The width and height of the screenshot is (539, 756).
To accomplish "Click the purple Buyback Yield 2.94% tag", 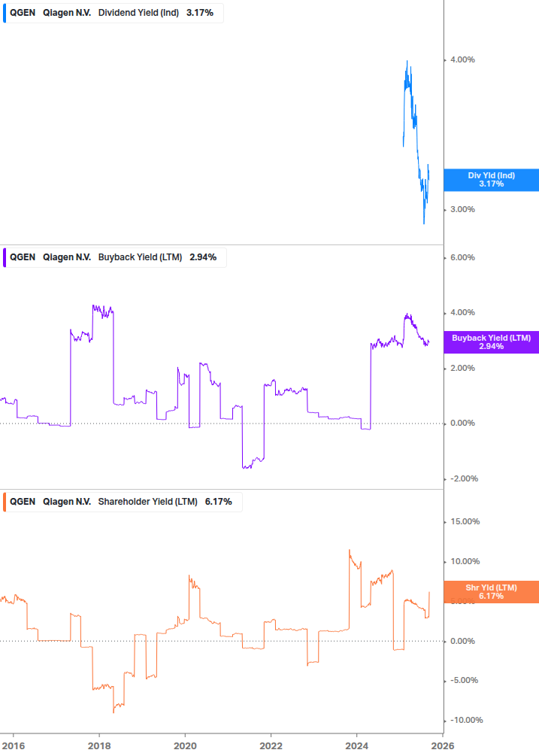I will pyautogui.click(x=492, y=342).
